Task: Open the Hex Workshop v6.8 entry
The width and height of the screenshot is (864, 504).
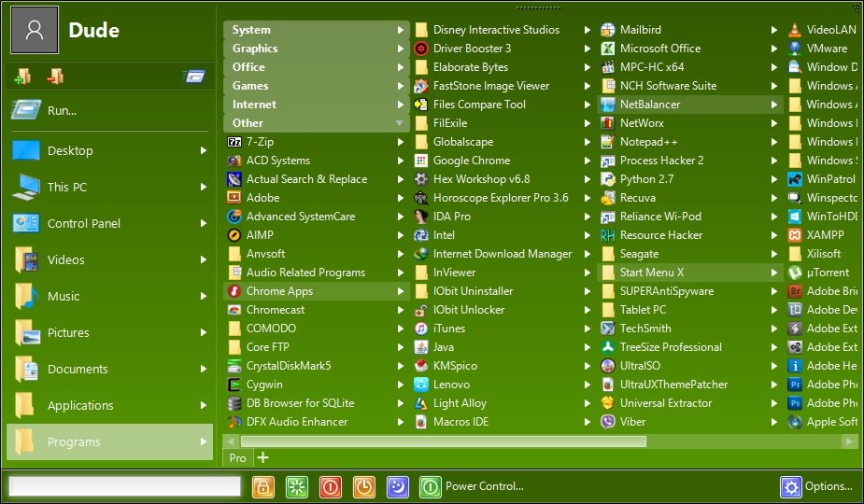Action: pyautogui.click(x=503, y=179)
